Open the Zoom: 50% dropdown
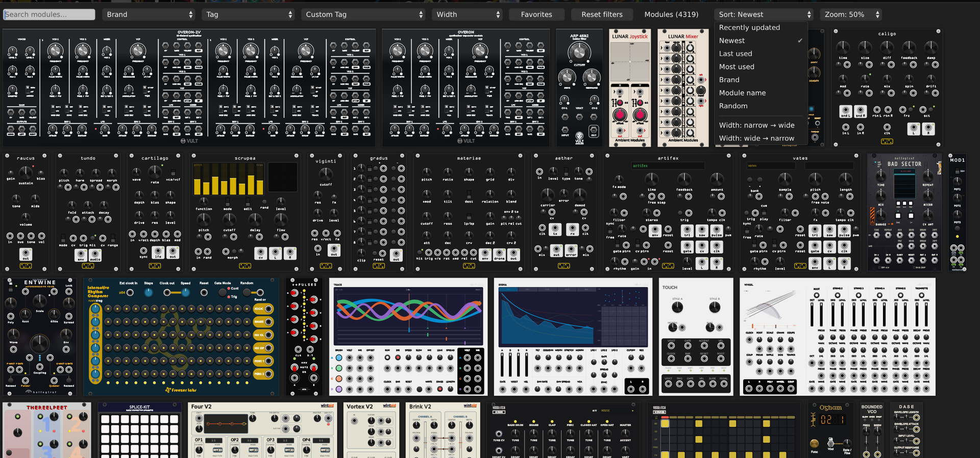This screenshot has width=980, height=458. pos(851,14)
